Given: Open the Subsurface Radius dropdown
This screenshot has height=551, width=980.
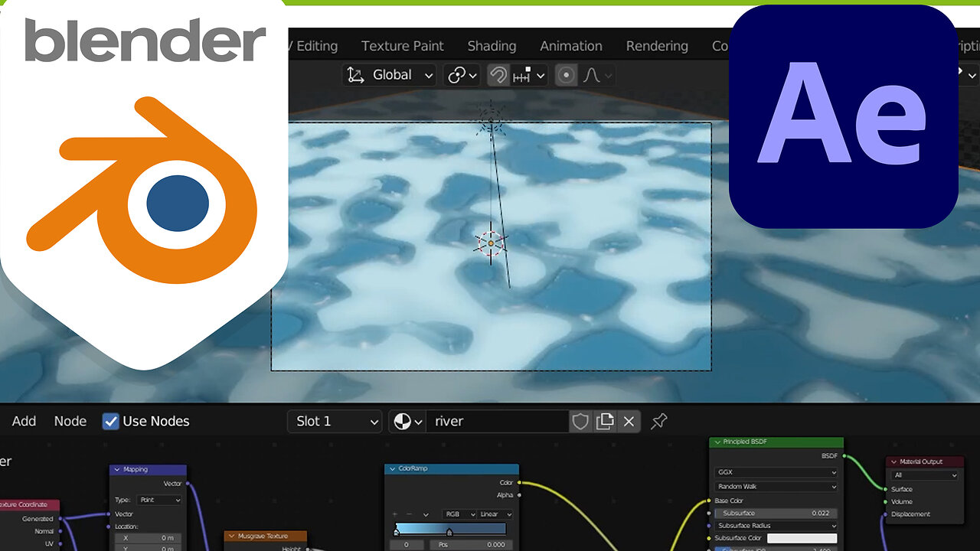Looking at the screenshot, I should click(x=776, y=526).
